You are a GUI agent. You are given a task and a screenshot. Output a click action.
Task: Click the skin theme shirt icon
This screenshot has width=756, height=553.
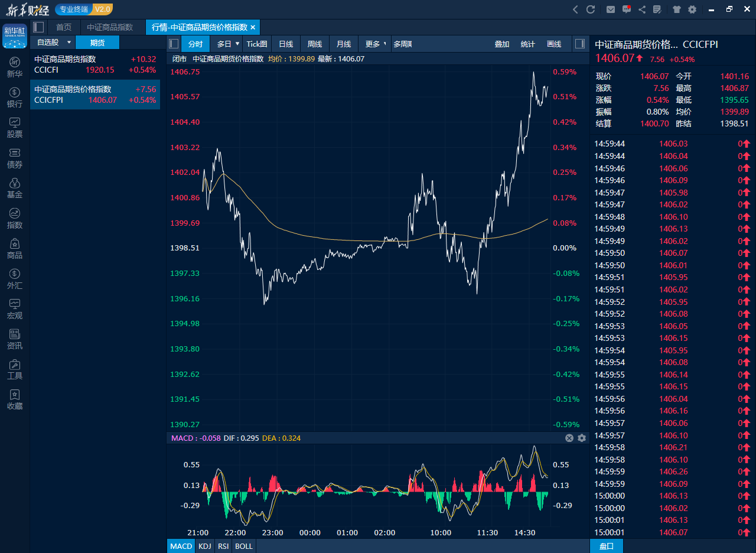click(x=677, y=9)
